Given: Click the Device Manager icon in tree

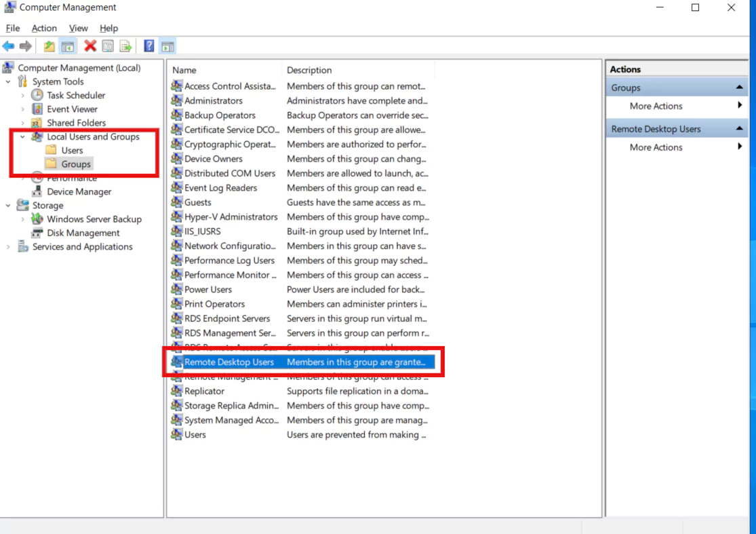Looking at the screenshot, I should point(37,191).
